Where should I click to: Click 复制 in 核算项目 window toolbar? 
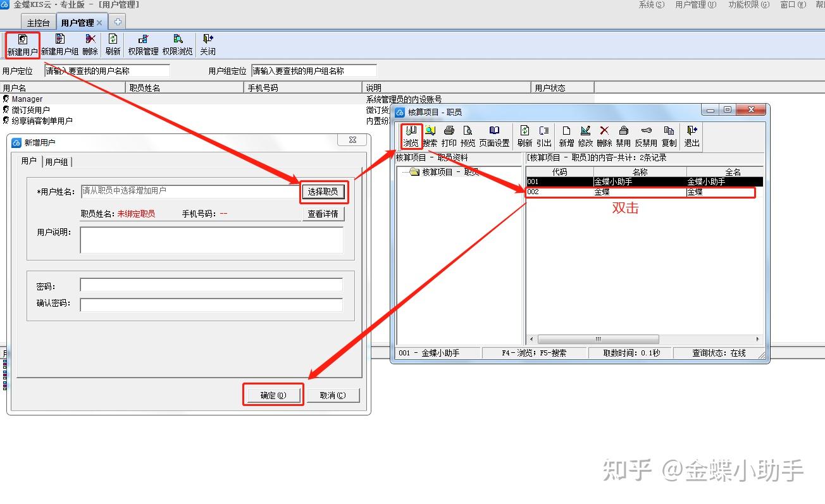tap(669, 136)
